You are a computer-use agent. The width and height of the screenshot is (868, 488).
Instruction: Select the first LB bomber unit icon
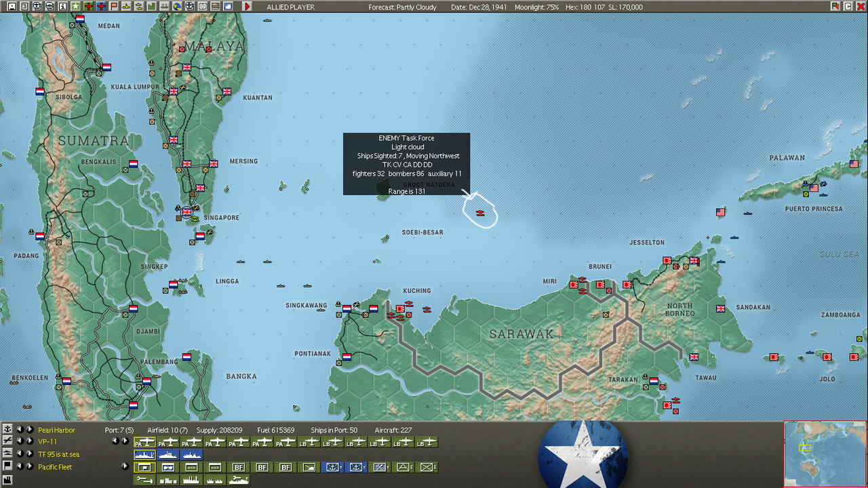click(x=309, y=442)
